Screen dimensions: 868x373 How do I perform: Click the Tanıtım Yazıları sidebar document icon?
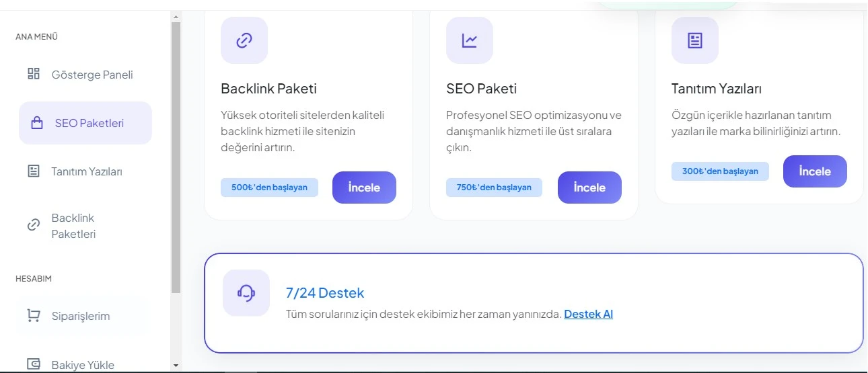pyautogui.click(x=34, y=171)
